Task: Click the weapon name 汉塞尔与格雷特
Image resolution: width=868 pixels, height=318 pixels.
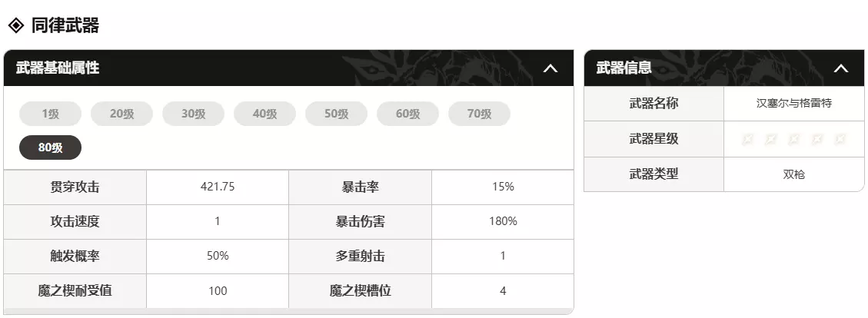Action: click(x=793, y=104)
